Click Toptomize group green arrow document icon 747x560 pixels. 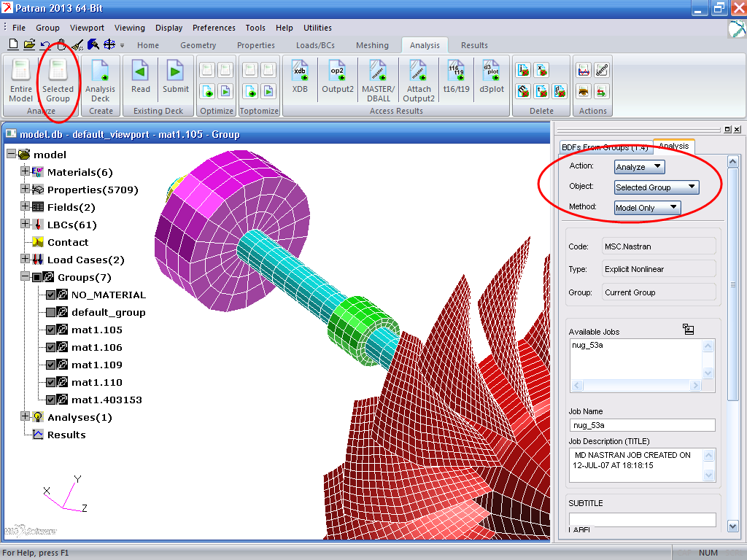point(251,91)
